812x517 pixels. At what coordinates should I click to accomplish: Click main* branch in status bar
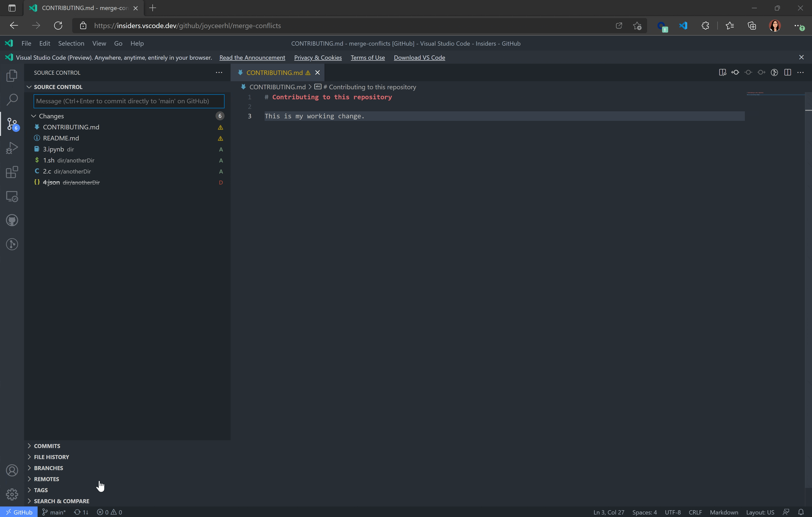point(54,512)
